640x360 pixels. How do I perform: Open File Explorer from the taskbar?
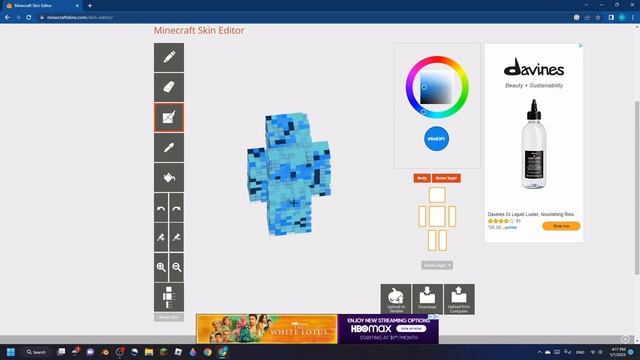(x=149, y=352)
